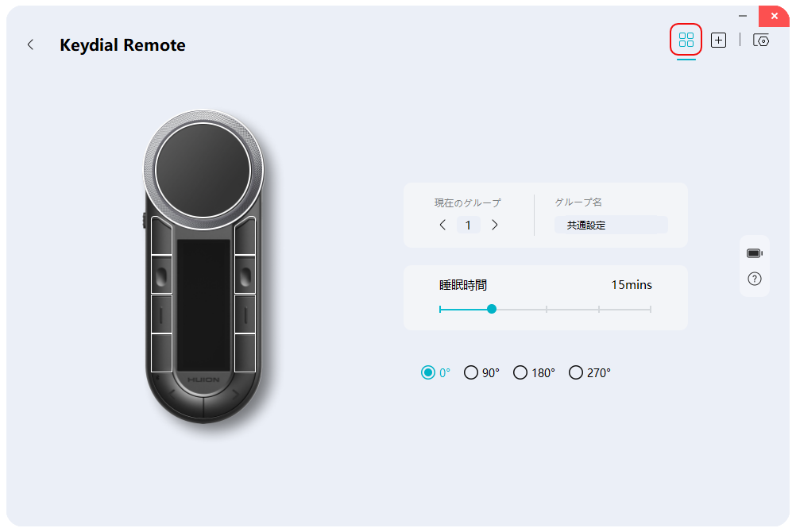Select the 0° rotation option
The height and width of the screenshot is (532, 796).
[x=428, y=372]
